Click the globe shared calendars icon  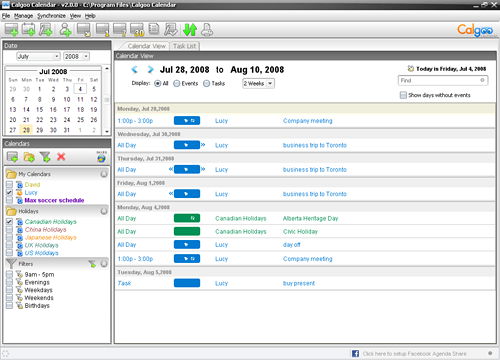tap(101, 157)
